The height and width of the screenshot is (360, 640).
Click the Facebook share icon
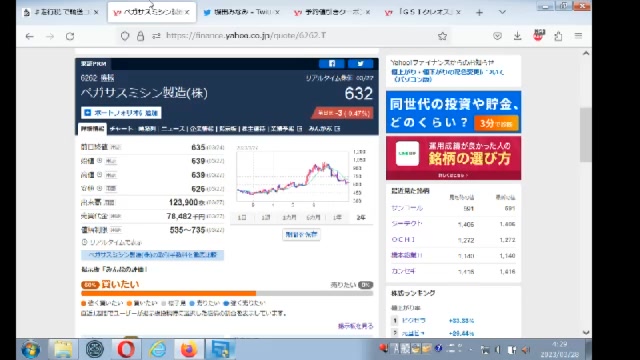point(331,64)
